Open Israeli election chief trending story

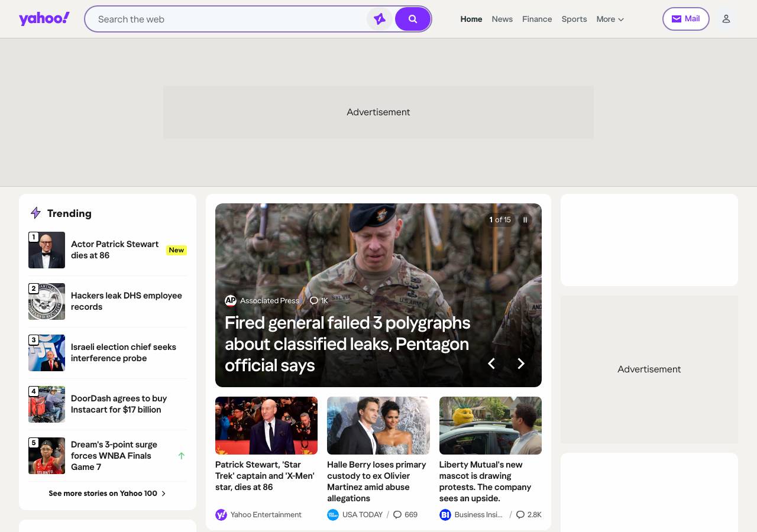coord(124,352)
